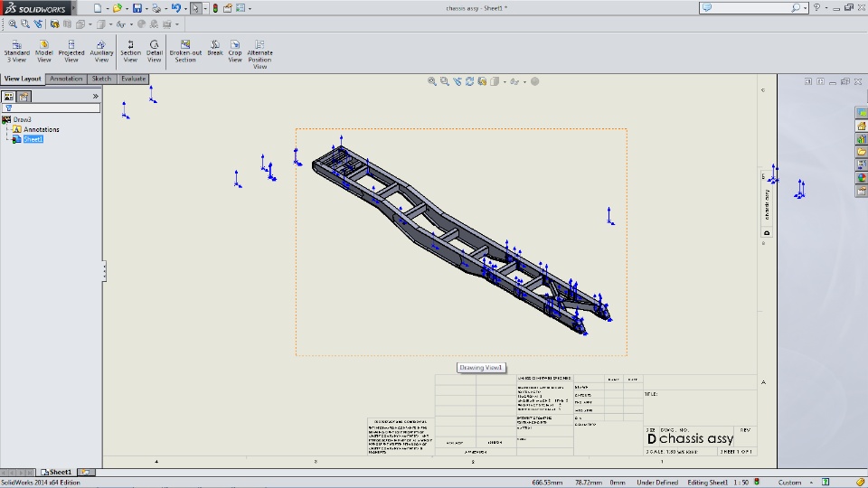Choose the Auxiliary View tool

[101, 52]
